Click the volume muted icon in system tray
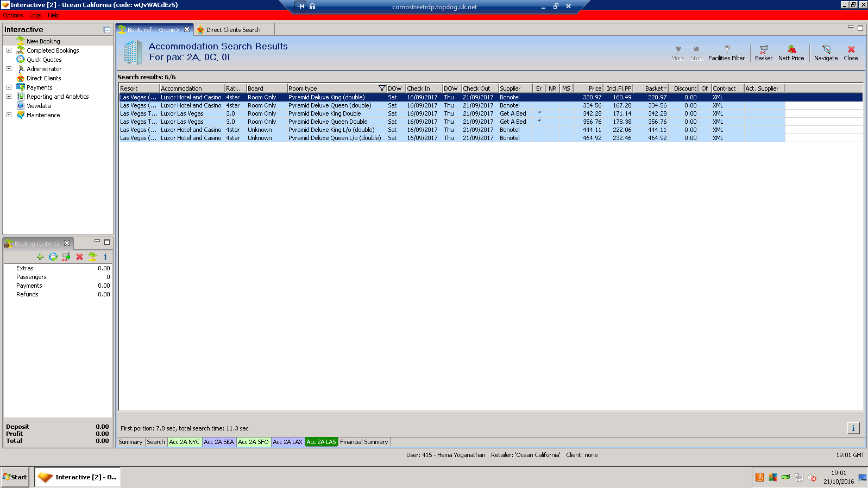 point(812,477)
